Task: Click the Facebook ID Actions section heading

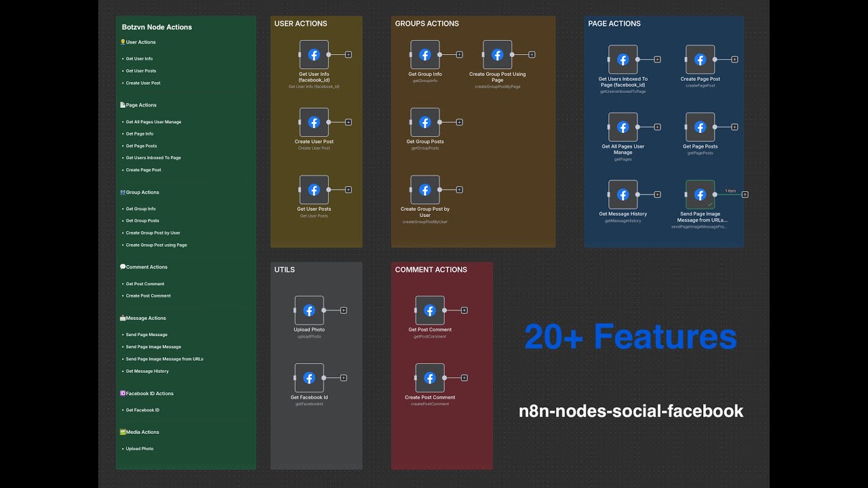Action: pyautogui.click(x=146, y=394)
